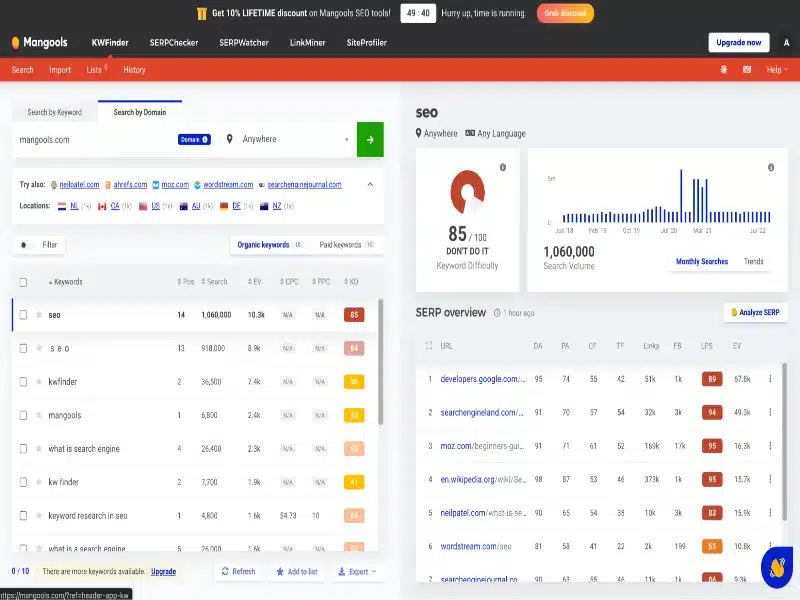Open the neilpatel.com suggested domain link
800x600 pixels.
coord(79,185)
